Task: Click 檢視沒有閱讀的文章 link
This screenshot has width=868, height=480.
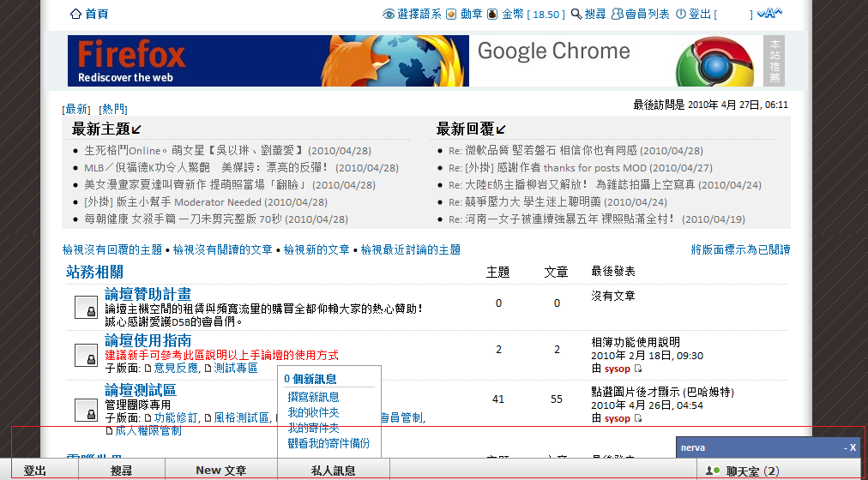Action: pyautogui.click(x=222, y=250)
